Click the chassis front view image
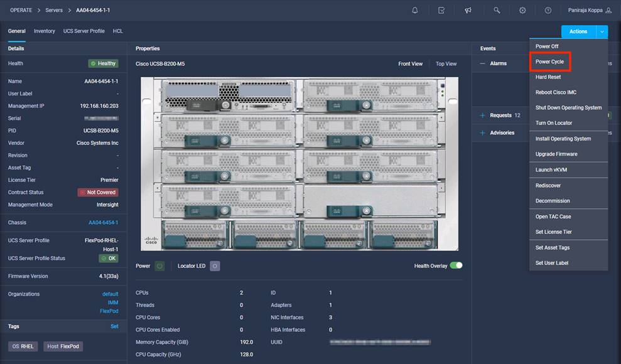The width and height of the screenshot is (621, 364). [300, 164]
